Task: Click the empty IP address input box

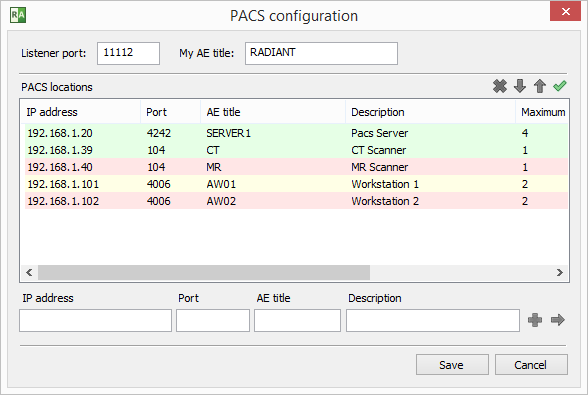Action: coord(95,320)
